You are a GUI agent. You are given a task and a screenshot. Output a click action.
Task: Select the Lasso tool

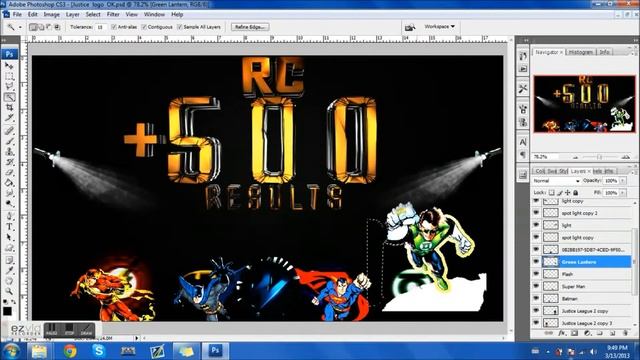(x=9, y=87)
